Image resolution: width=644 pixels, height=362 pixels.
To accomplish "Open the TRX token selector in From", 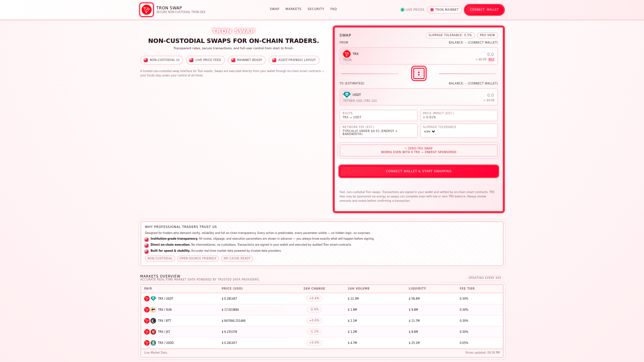I will (351, 54).
